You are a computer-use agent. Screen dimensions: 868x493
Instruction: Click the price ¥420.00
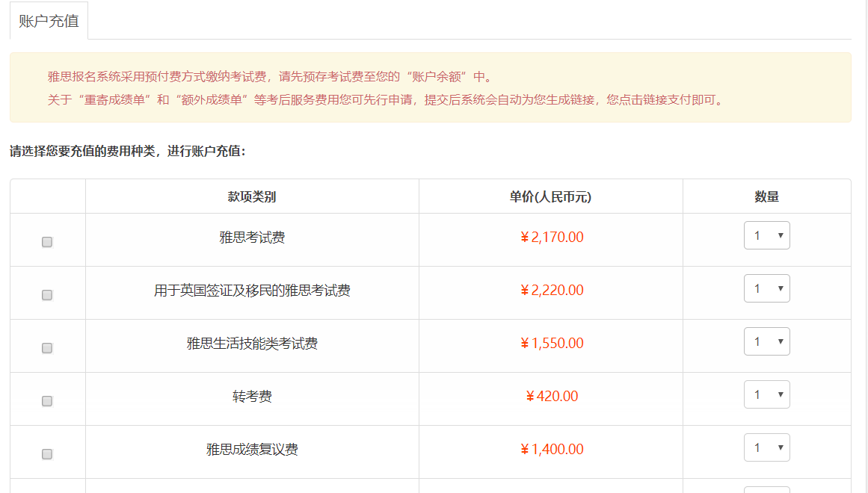pos(552,396)
